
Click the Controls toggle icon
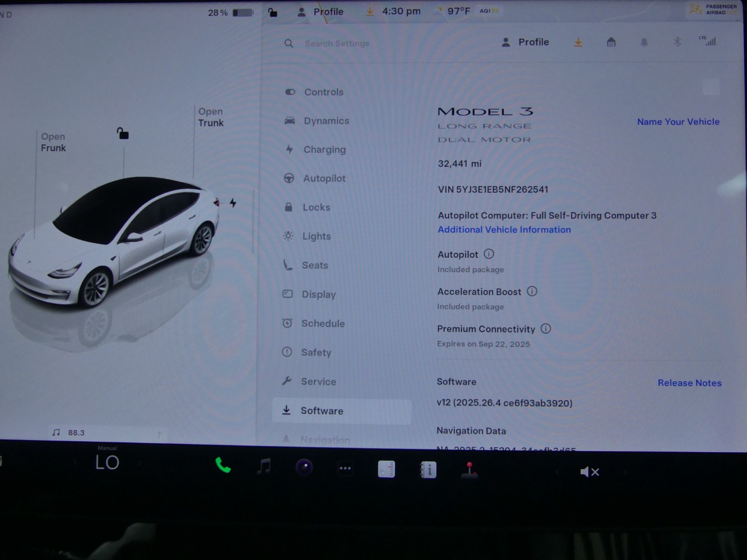point(290,92)
